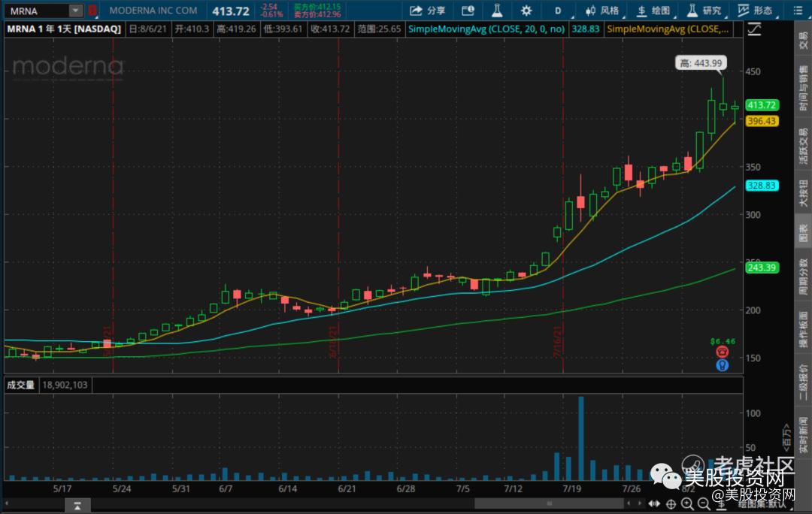Click the last price 413.72 in header
The image size is (812, 514).
pyautogui.click(x=231, y=11)
